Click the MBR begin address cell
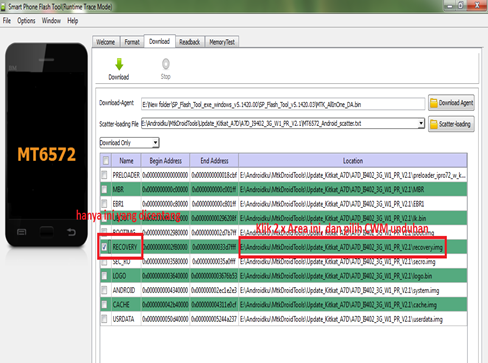The height and width of the screenshot is (363, 488). [165, 189]
